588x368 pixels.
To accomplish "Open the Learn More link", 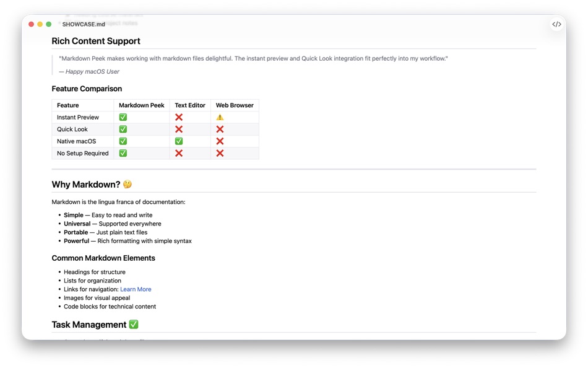I will coord(136,289).
